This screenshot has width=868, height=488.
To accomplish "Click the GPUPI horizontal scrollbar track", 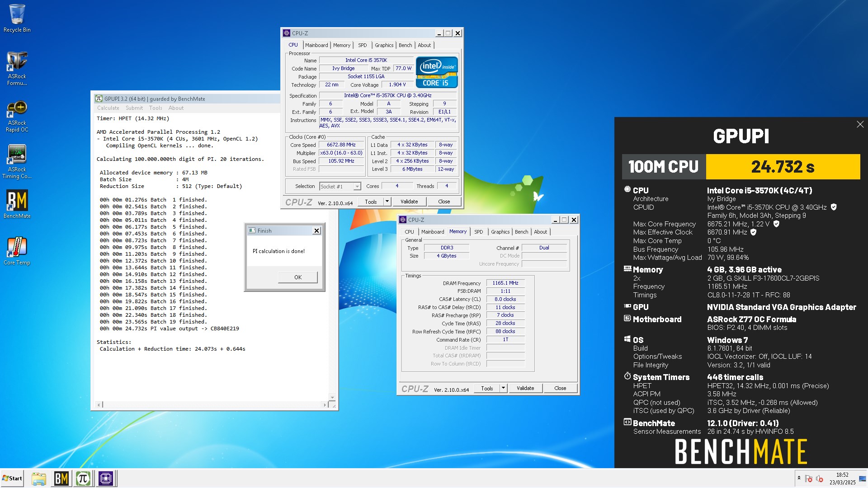I will click(x=212, y=405).
